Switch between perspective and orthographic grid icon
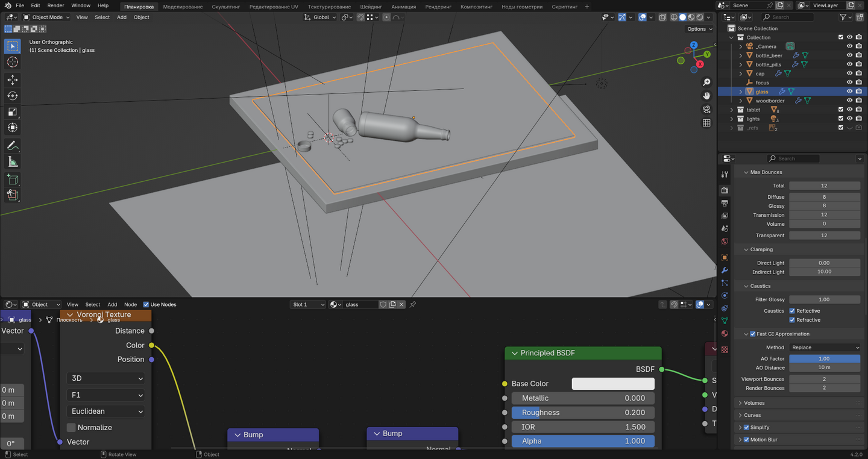The height and width of the screenshot is (459, 868). (706, 123)
